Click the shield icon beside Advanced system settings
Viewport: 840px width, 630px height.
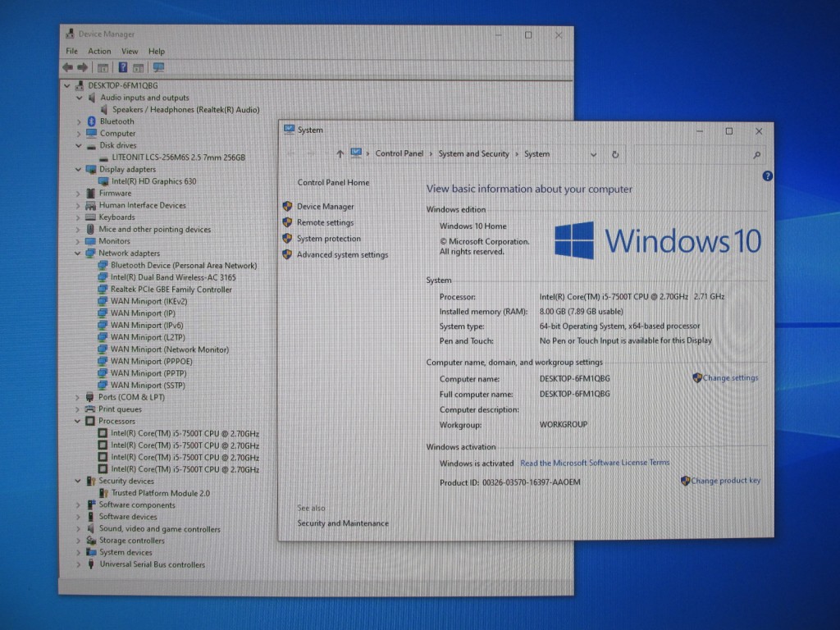tap(288, 254)
